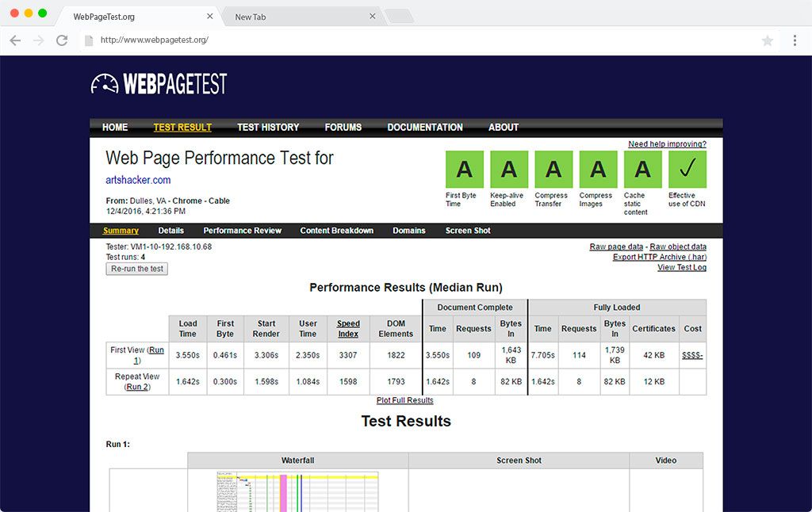Click the Cache static content grade A
Image resolution: width=812 pixels, height=512 pixels.
point(642,170)
